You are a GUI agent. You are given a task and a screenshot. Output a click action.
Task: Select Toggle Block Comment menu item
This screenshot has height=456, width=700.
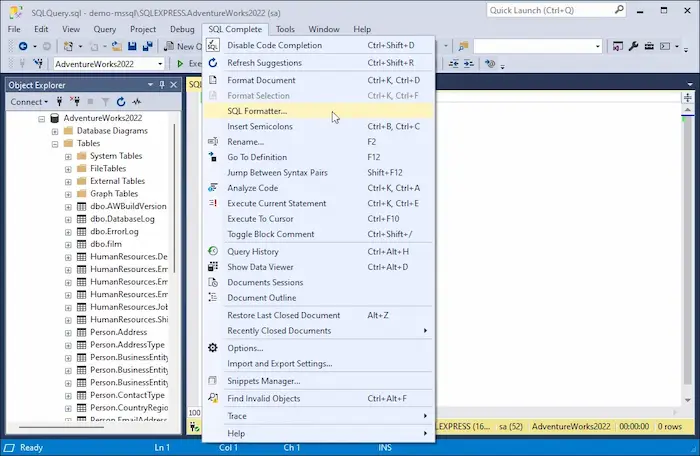[319, 234]
